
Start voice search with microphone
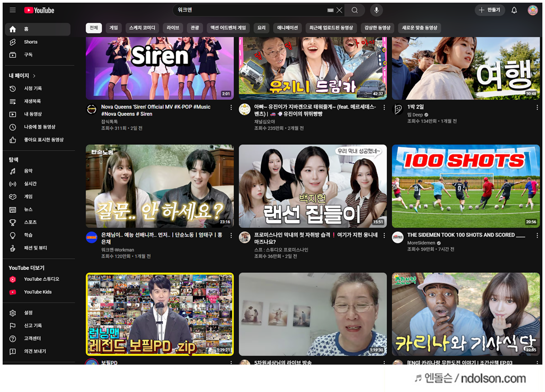click(x=376, y=11)
